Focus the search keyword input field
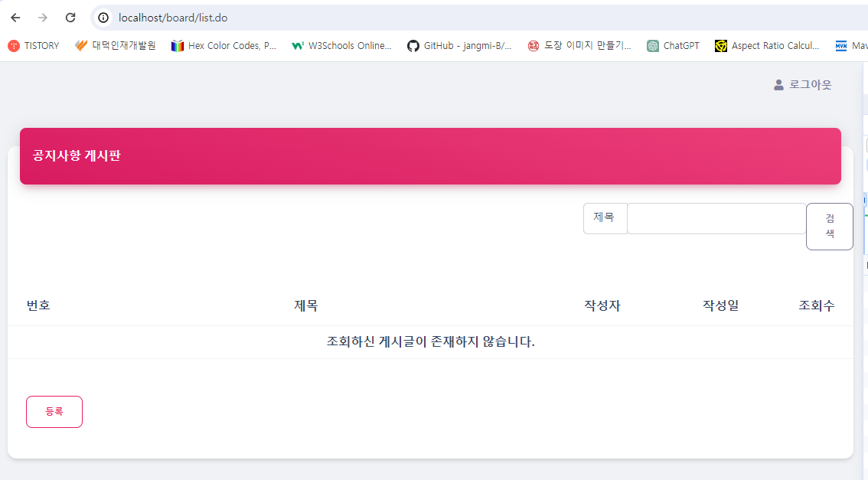Screen dimensions: 868x480 [x=716, y=218]
